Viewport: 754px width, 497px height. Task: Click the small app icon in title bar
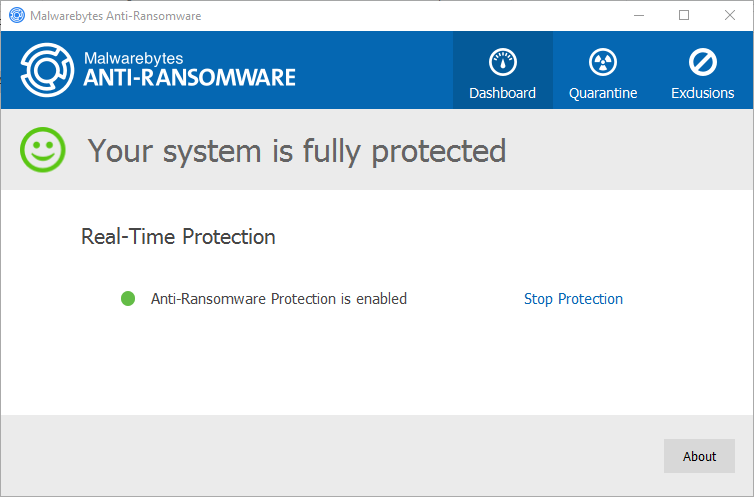[17, 15]
